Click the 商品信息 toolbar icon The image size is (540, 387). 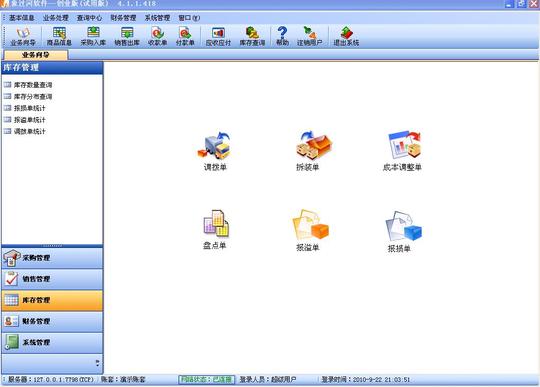click(x=59, y=36)
